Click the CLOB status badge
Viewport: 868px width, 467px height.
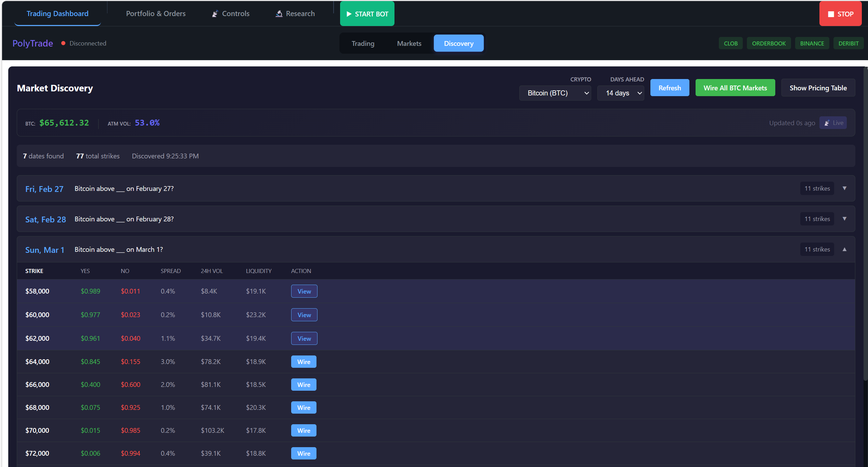[x=730, y=43]
